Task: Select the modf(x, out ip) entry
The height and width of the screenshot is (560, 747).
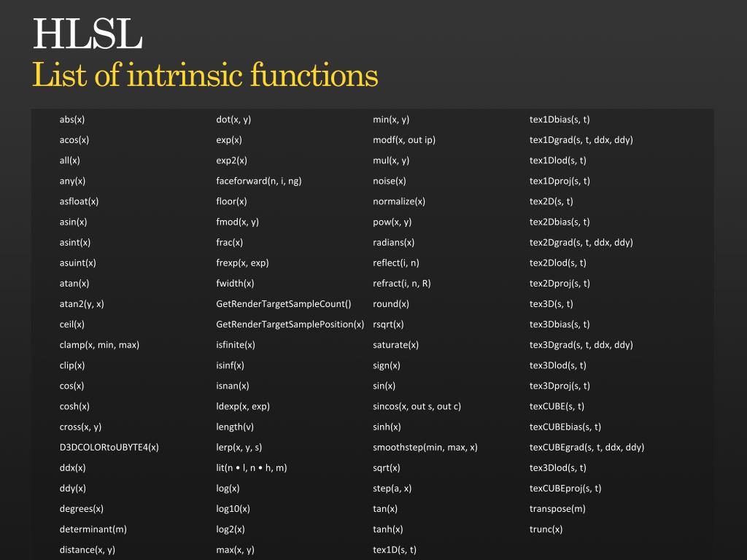Action: click(403, 140)
